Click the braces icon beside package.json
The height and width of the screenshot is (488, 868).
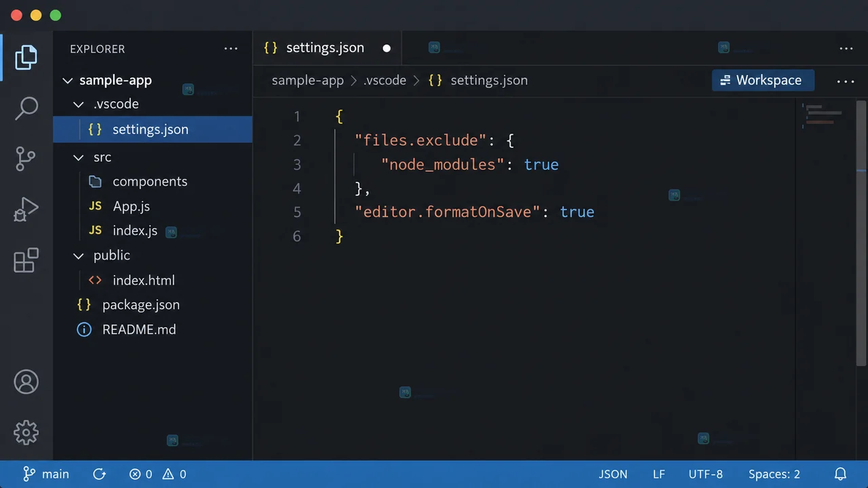tap(84, 304)
